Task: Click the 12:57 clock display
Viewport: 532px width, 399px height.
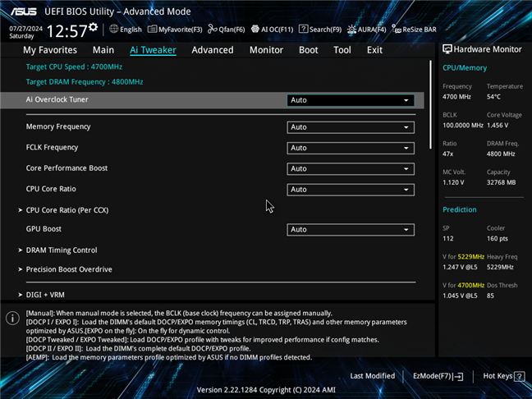Action: (66, 31)
